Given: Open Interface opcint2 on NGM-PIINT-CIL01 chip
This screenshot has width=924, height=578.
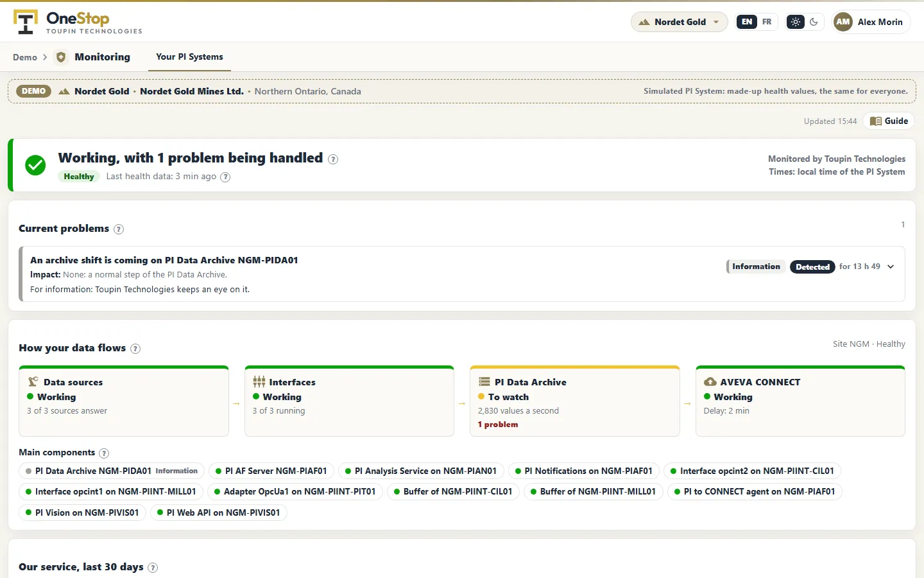Looking at the screenshot, I should point(752,471).
